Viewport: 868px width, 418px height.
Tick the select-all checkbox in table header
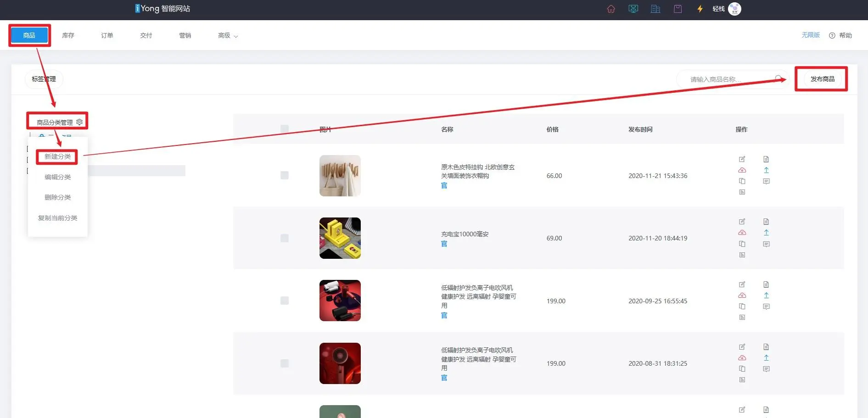285,129
